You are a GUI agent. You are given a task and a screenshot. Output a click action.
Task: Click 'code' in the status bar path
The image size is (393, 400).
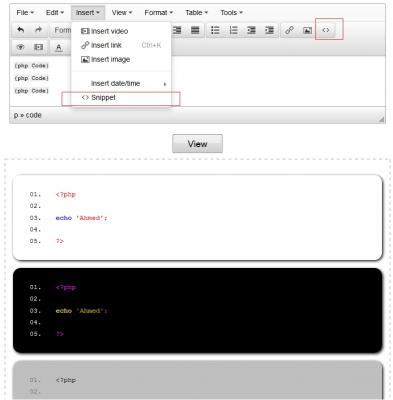coord(34,115)
